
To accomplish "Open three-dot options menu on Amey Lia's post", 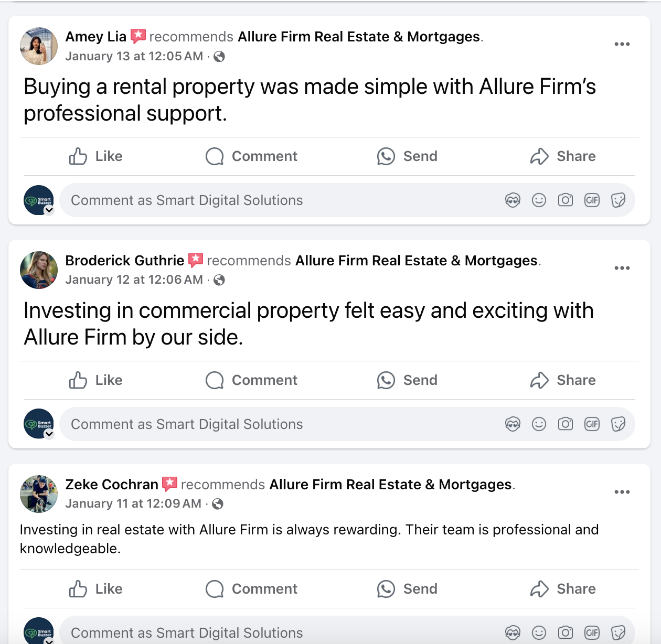I will pos(622,44).
